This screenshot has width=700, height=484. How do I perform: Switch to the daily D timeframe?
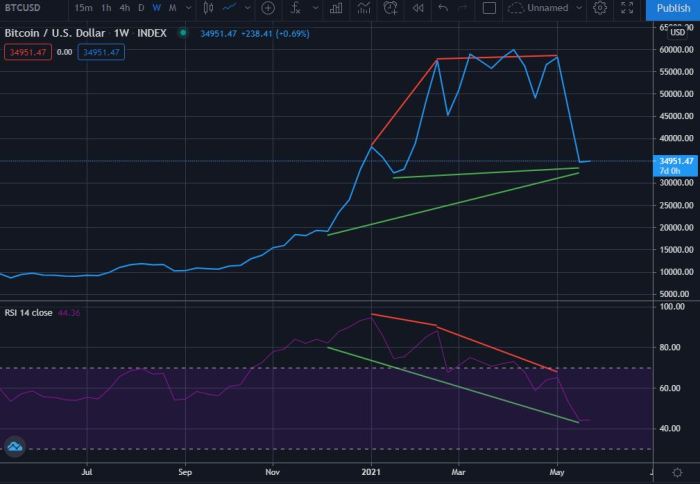coord(141,8)
